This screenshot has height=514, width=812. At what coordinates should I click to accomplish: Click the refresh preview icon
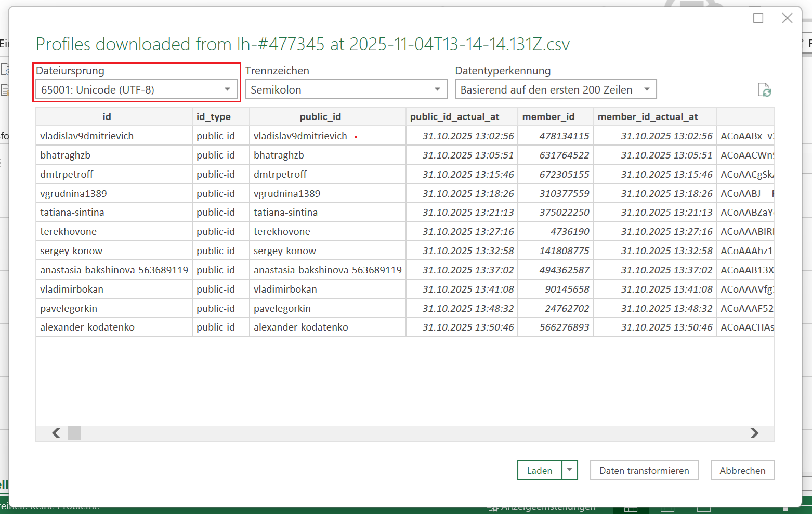coord(764,90)
